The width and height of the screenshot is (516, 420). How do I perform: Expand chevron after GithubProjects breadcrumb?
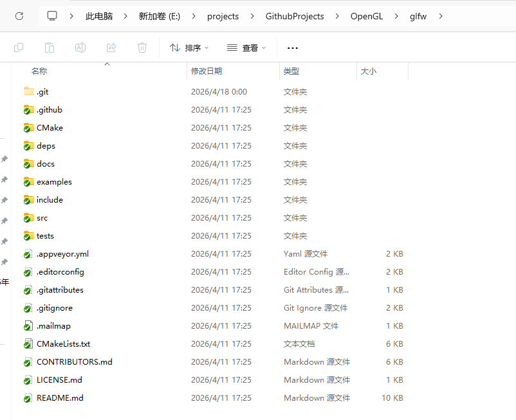[x=337, y=16]
